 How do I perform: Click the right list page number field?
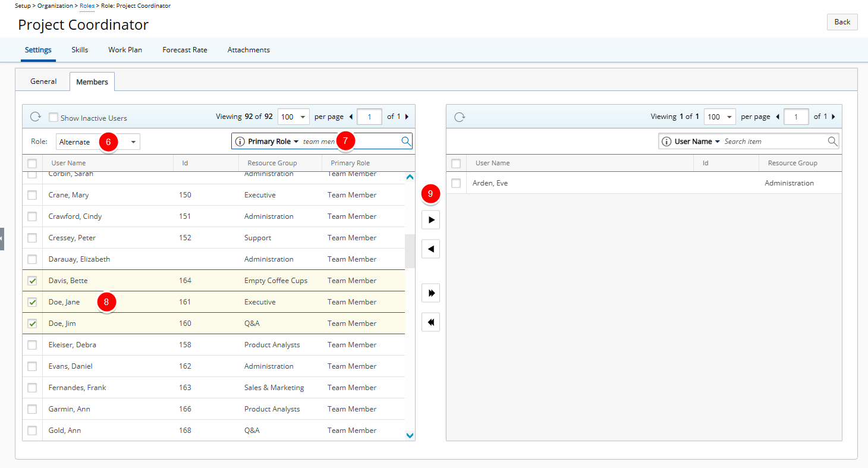pyautogui.click(x=796, y=117)
